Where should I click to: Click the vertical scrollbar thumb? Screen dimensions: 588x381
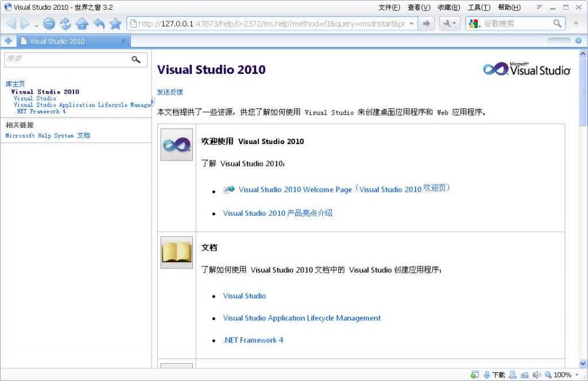pos(583,92)
